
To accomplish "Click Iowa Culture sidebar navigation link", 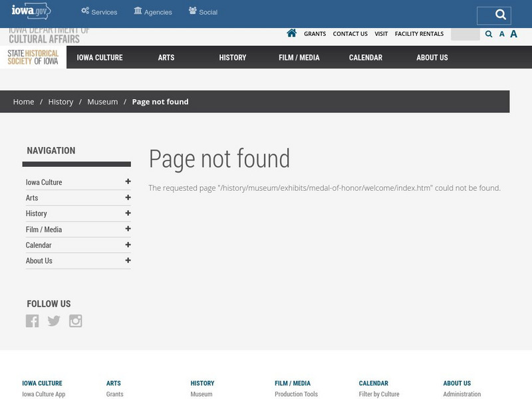I will 44,182.
